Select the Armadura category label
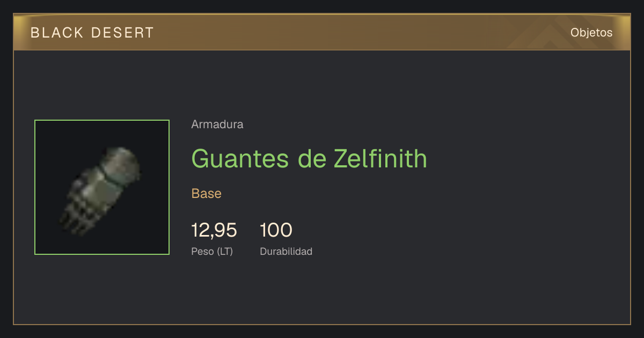 [217, 124]
